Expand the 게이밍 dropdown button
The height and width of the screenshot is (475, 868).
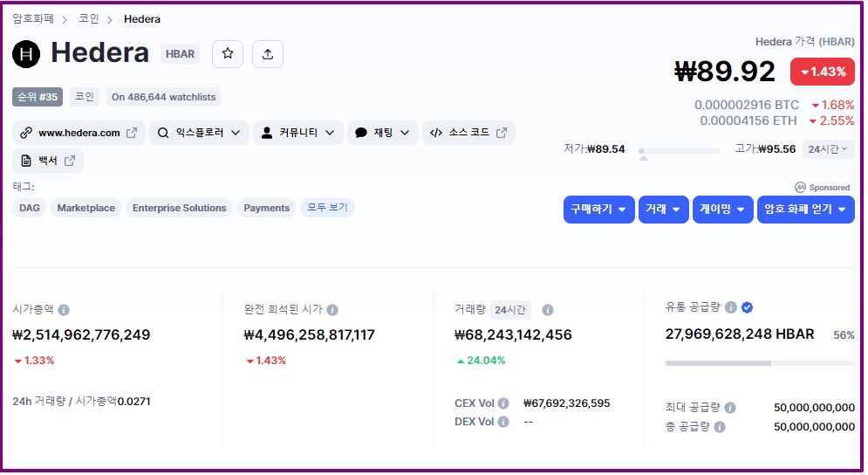pyautogui.click(x=722, y=210)
